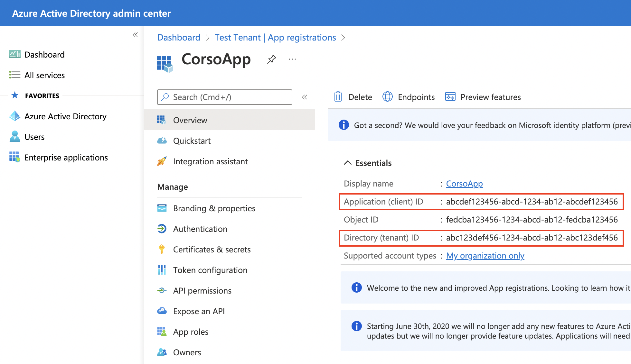Open the API permissions page
The height and width of the screenshot is (364, 631).
[x=202, y=291]
